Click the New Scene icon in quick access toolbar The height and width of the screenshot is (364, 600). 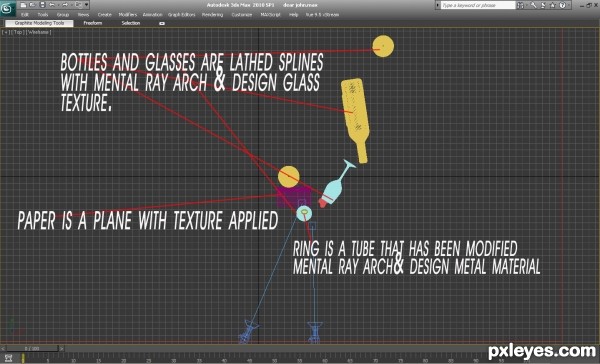(x=23, y=5)
